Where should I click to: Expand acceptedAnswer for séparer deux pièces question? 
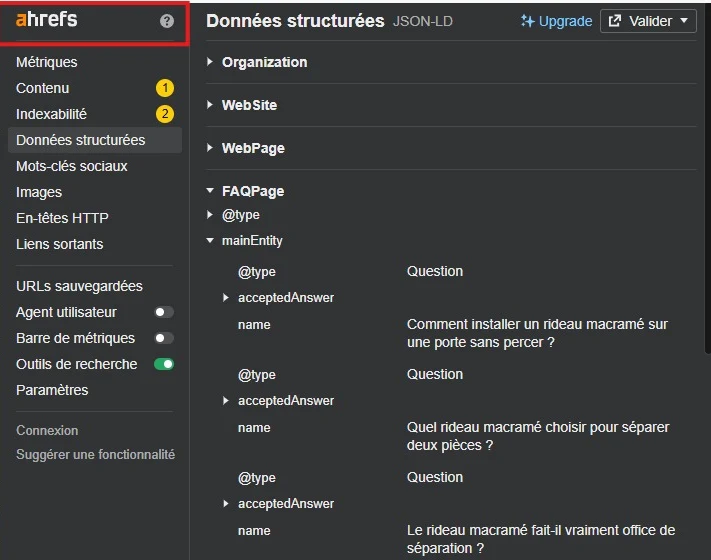(x=225, y=400)
